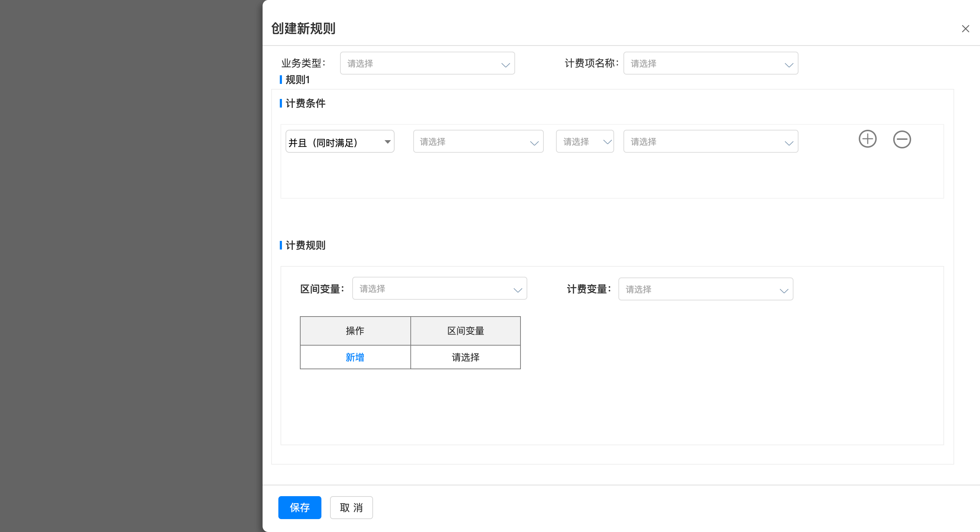Open the first condition field dropdown after 并且
The image size is (980, 532).
tap(478, 142)
